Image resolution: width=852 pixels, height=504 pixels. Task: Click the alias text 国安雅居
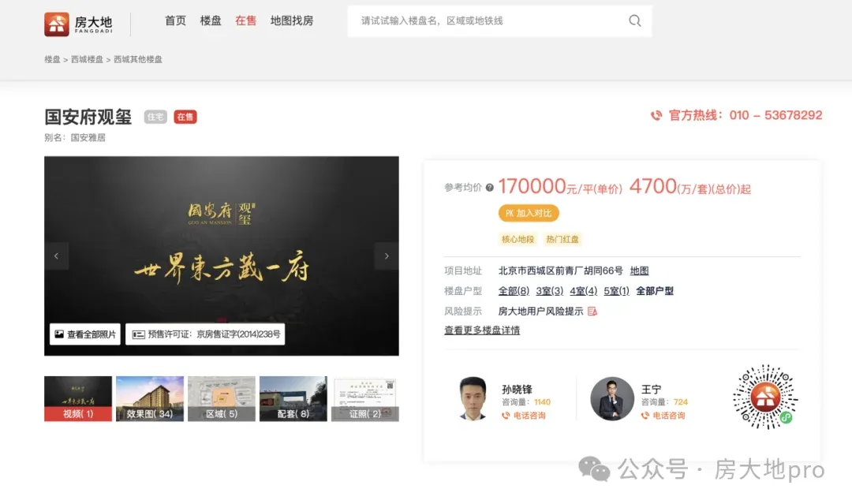click(x=88, y=137)
